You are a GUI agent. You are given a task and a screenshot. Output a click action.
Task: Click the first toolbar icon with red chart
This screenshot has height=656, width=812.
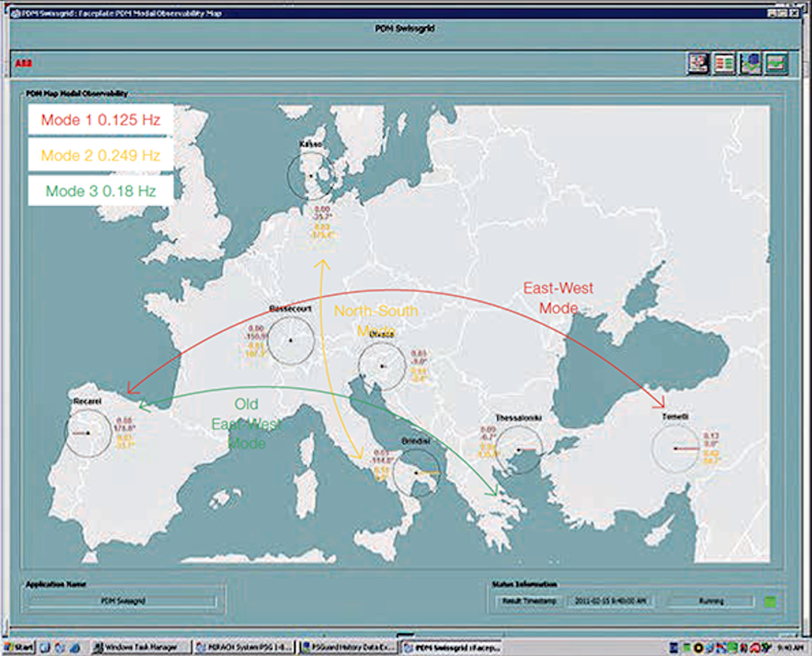(698, 63)
